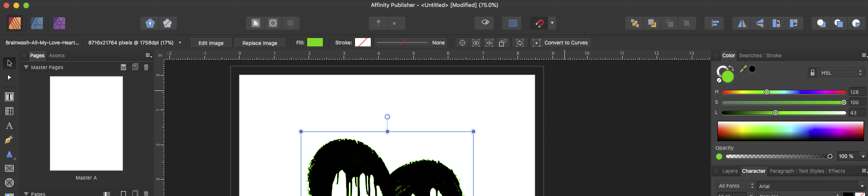This screenshot has width=868, height=196.
Task: Click Convert to Curves button
Action: point(566,43)
